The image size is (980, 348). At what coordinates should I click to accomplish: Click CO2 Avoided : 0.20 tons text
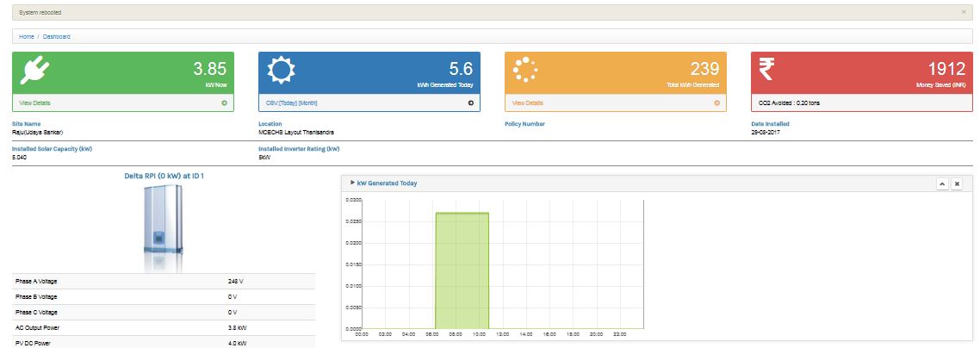pos(788,103)
